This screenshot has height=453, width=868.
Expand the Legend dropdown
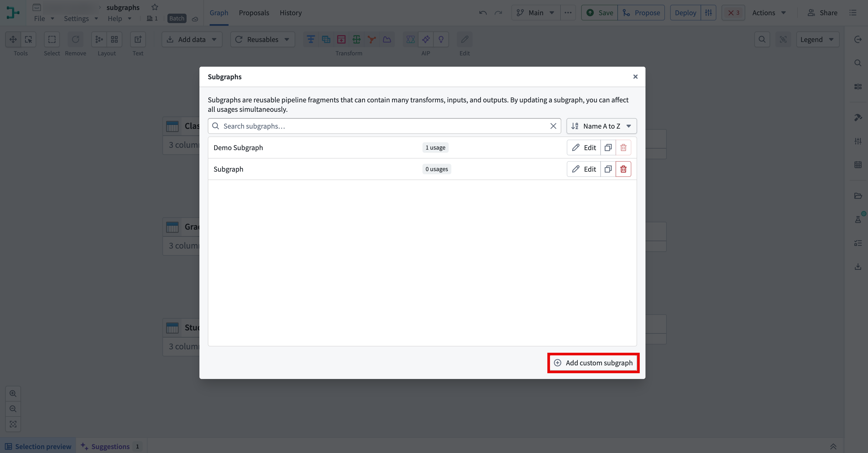(x=817, y=39)
